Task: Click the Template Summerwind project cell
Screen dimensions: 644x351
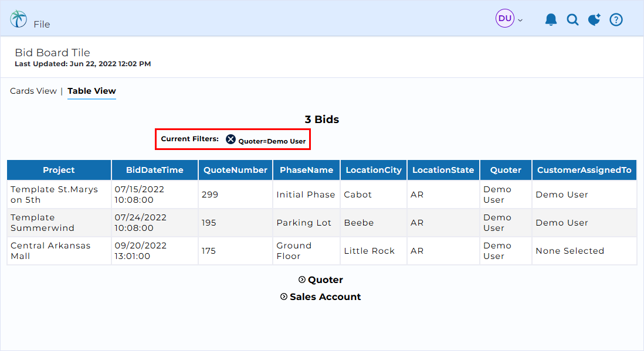Action: tap(59, 223)
